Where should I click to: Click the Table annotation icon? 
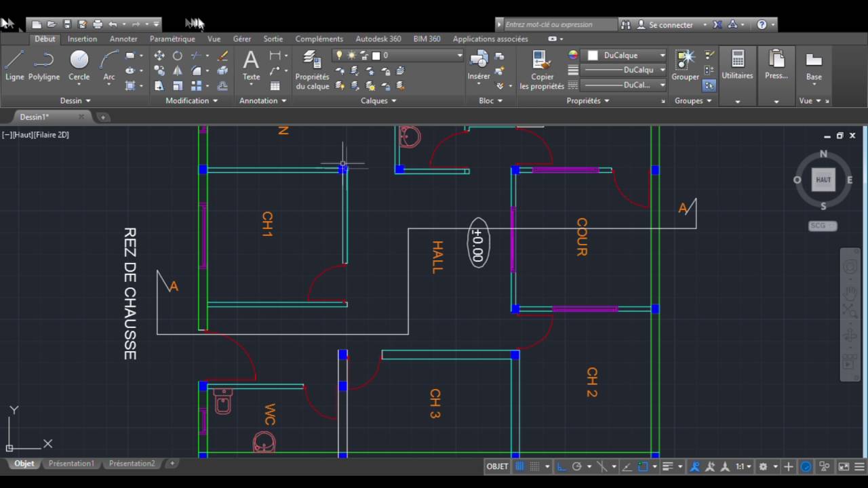275,86
